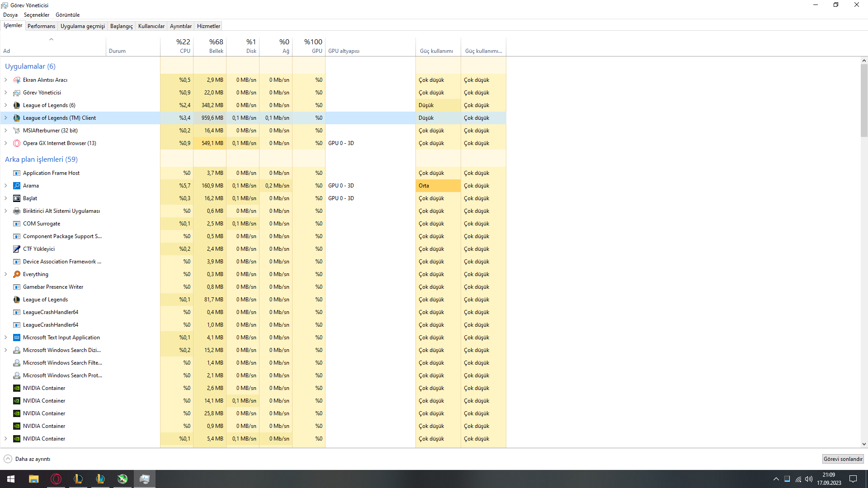Viewport: 868px width, 488px height.
Task: Open the Seçenekler menu
Action: pyautogui.click(x=37, y=15)
